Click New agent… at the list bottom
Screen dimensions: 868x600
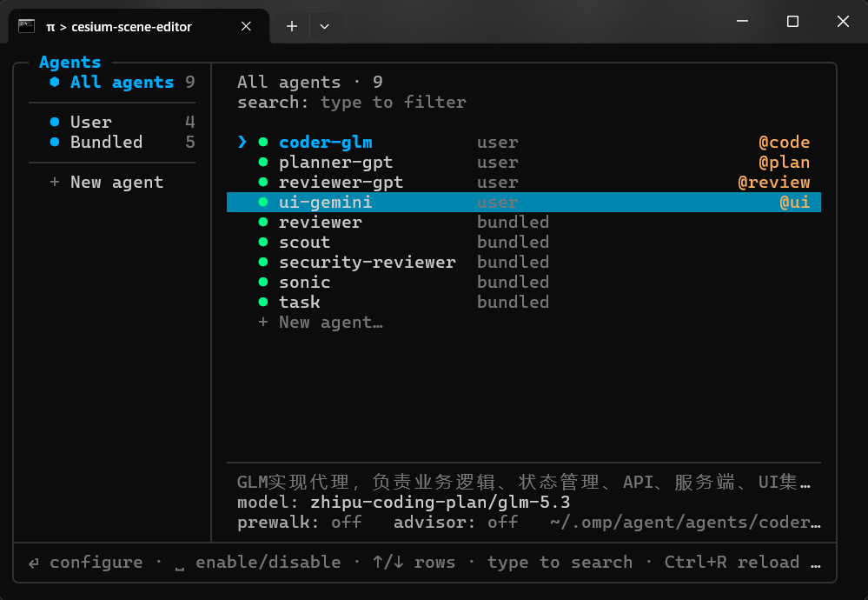(x=321, y=322)
